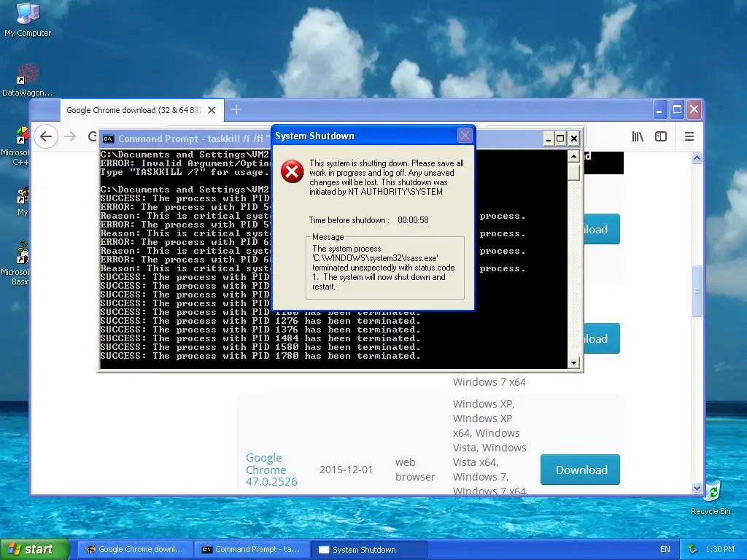Click the EN language indicator
747x560 pixels.
click(x=665, y=550)
